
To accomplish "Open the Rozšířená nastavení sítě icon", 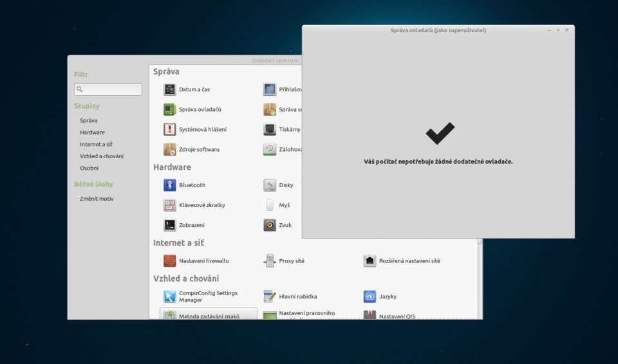I will [370, 261].
